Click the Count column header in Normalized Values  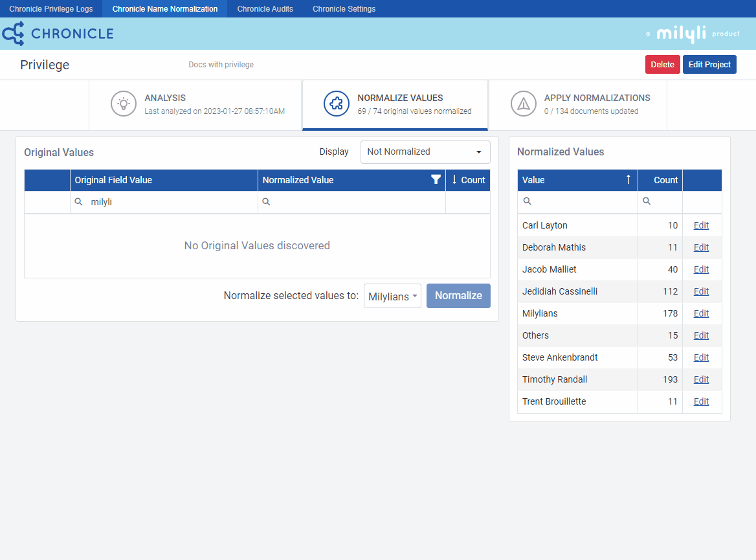[x=660, y=180]
